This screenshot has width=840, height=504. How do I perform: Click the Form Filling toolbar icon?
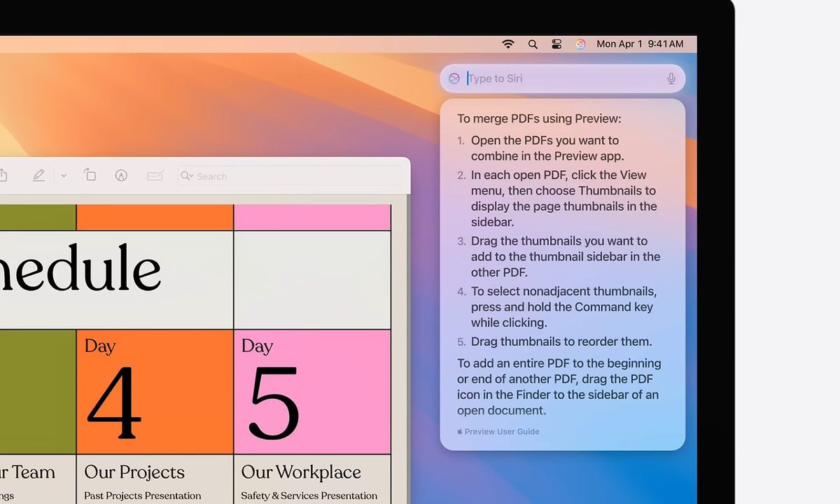click(155, 176)
